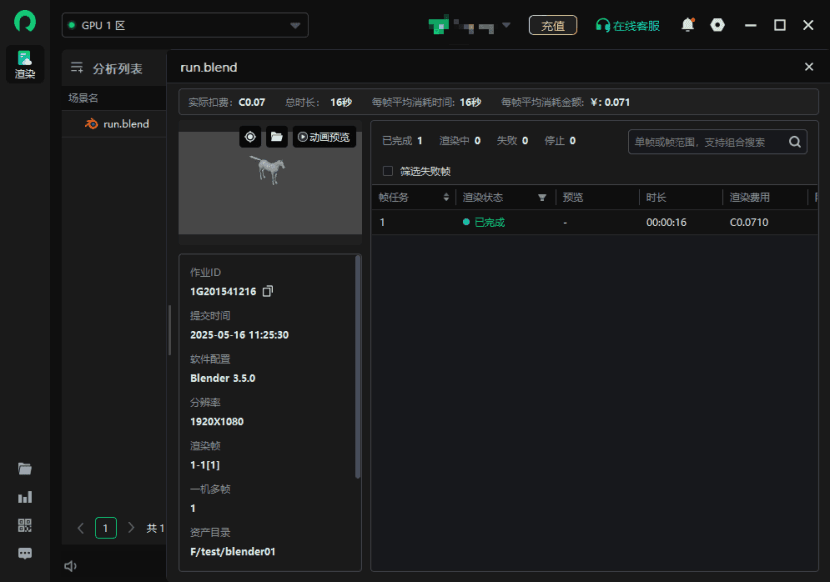830x583 pixels.
Task: Open the GPU 1 区 region dropdown
Action: 185,25
